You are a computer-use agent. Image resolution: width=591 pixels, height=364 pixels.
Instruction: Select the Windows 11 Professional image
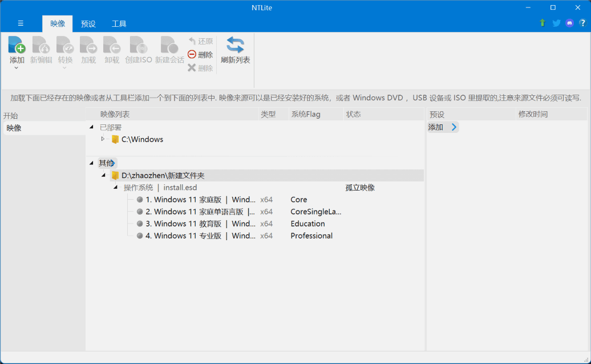(200, 236)
